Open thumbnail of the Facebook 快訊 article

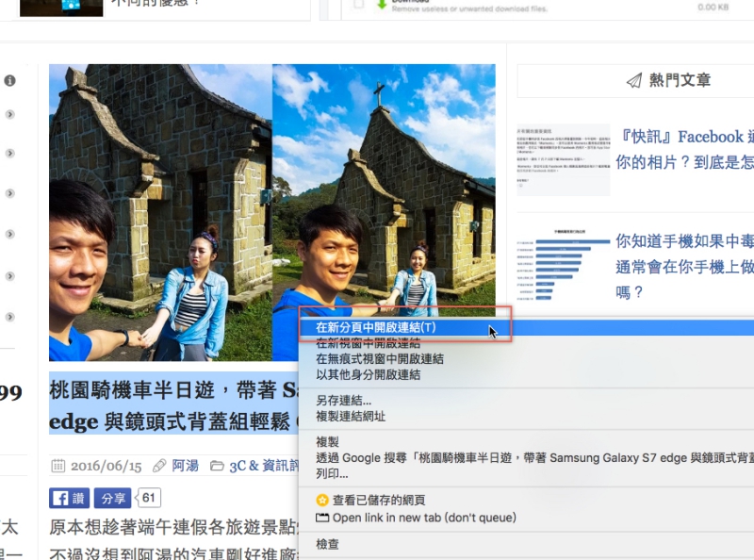pyautogui.click(x=564, y=159)
